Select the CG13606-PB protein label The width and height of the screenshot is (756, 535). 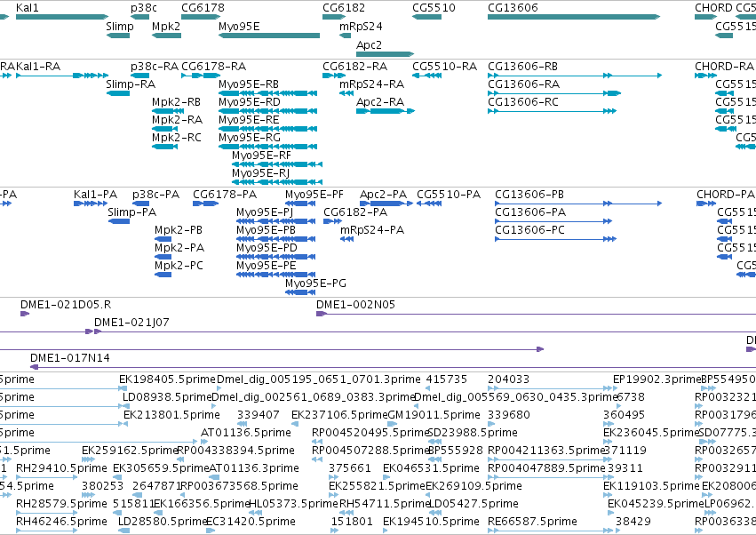[x=529, y=195]
